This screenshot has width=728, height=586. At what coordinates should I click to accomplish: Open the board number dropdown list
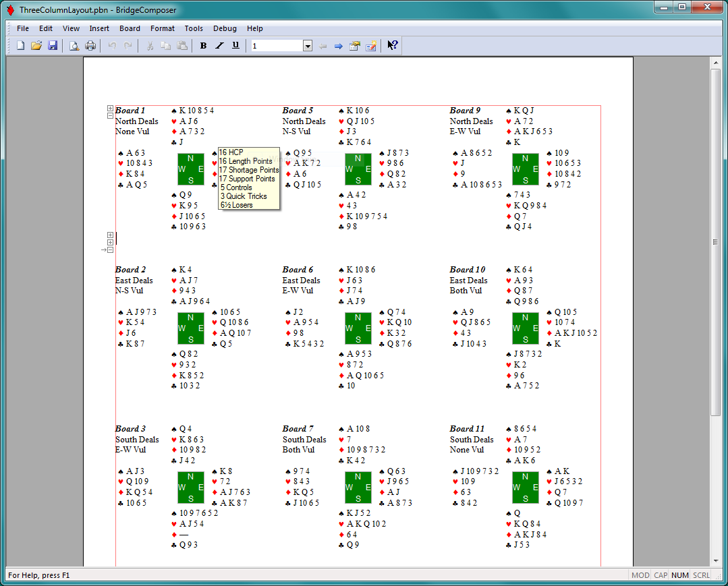pos(308,46)
